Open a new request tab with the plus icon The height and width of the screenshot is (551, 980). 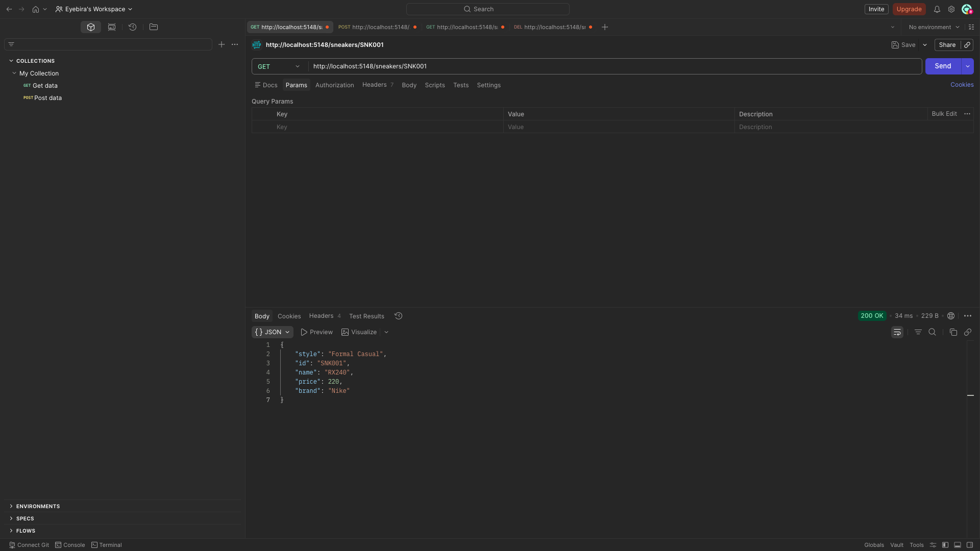tap(605, 27)
